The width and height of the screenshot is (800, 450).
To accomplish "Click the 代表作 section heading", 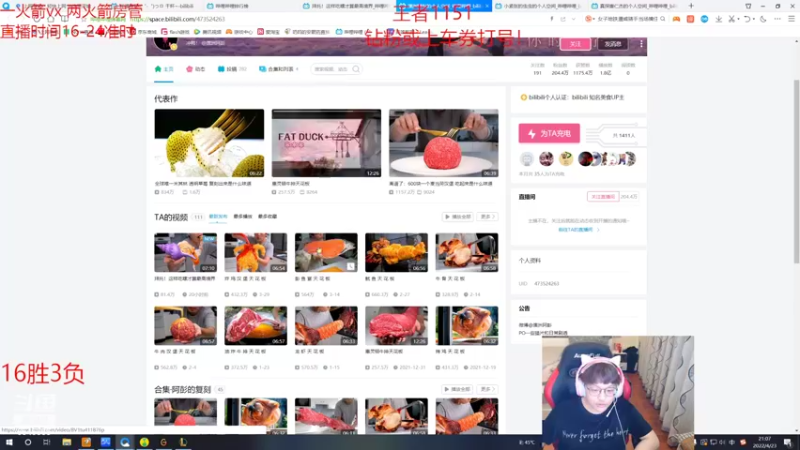I will tap(166, 99).
